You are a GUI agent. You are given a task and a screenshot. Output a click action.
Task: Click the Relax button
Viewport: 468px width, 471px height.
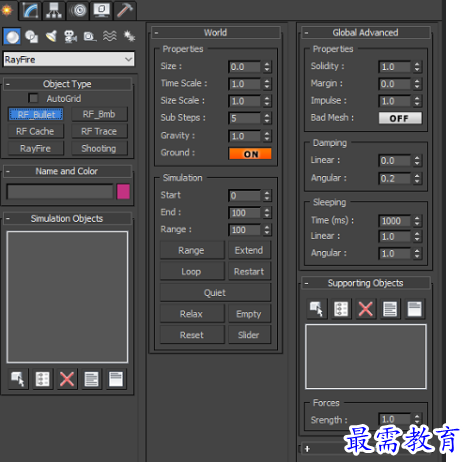[x=192, y=314]
